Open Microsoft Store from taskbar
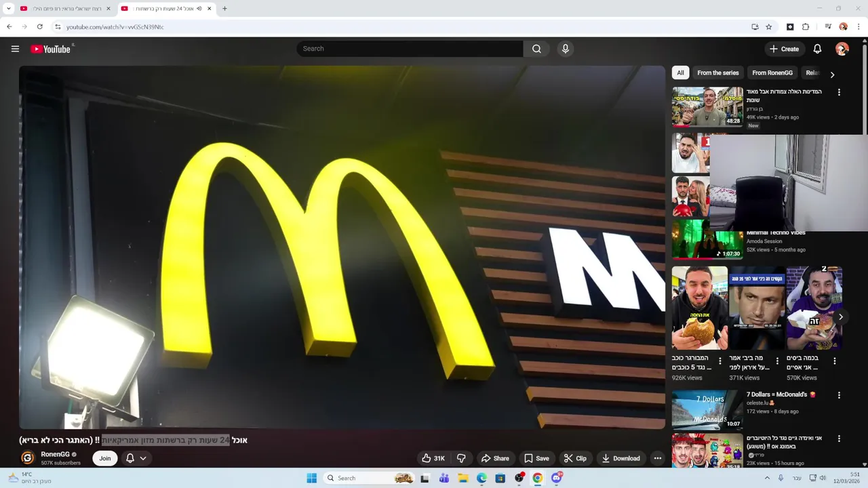The image size is (868, 488). pyautogui.click(x=500, y=478)
